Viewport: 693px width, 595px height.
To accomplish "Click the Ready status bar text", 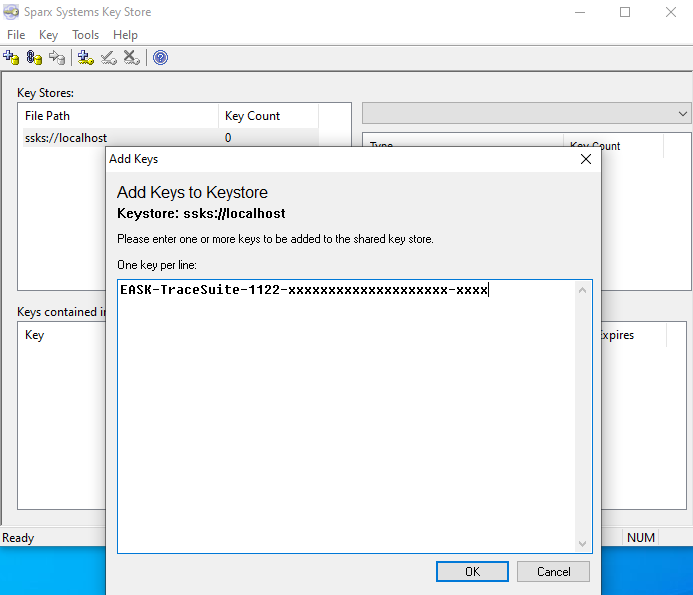I will point(18,538).
